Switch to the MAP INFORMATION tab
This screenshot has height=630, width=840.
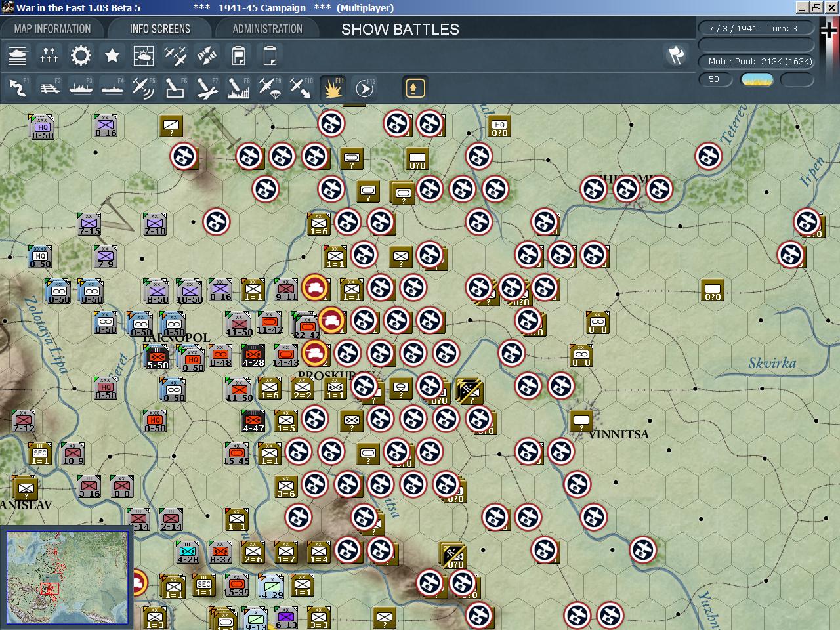52,29
